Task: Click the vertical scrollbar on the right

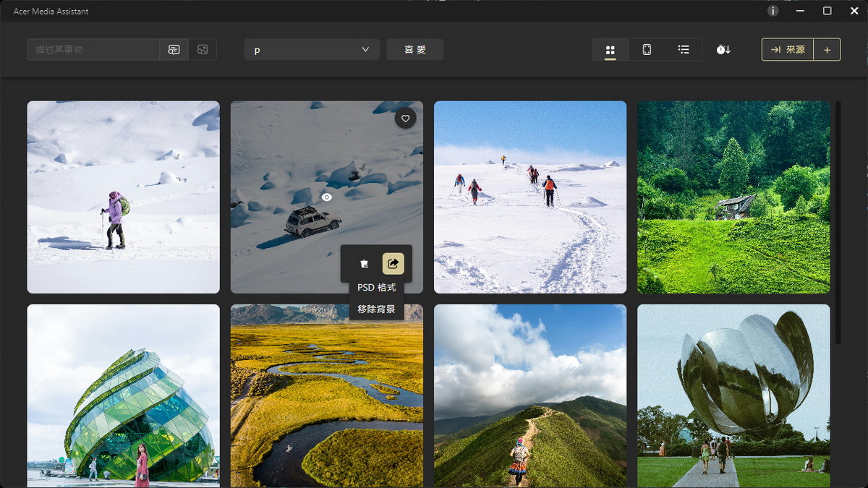Action: coord(838,223)
